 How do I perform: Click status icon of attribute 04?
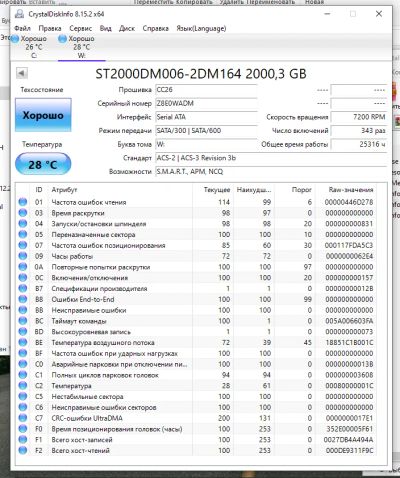[x=23, y=224]
